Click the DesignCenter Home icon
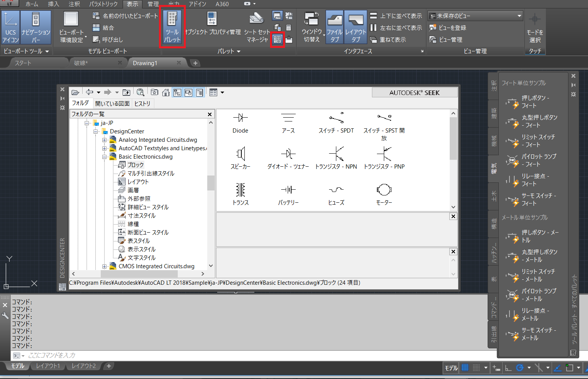This screenshot has width=588, height=379. (x=166, y=92)
